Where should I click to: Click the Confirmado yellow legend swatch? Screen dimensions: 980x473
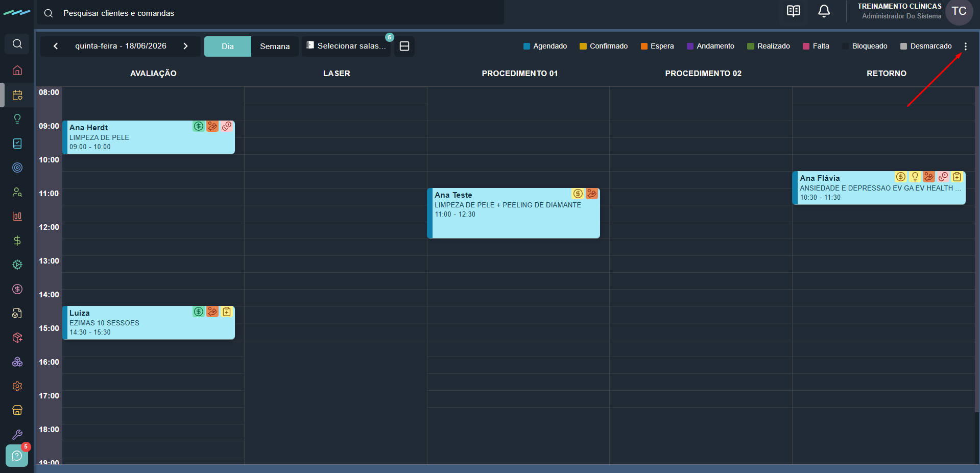click(x=583, y=46)
